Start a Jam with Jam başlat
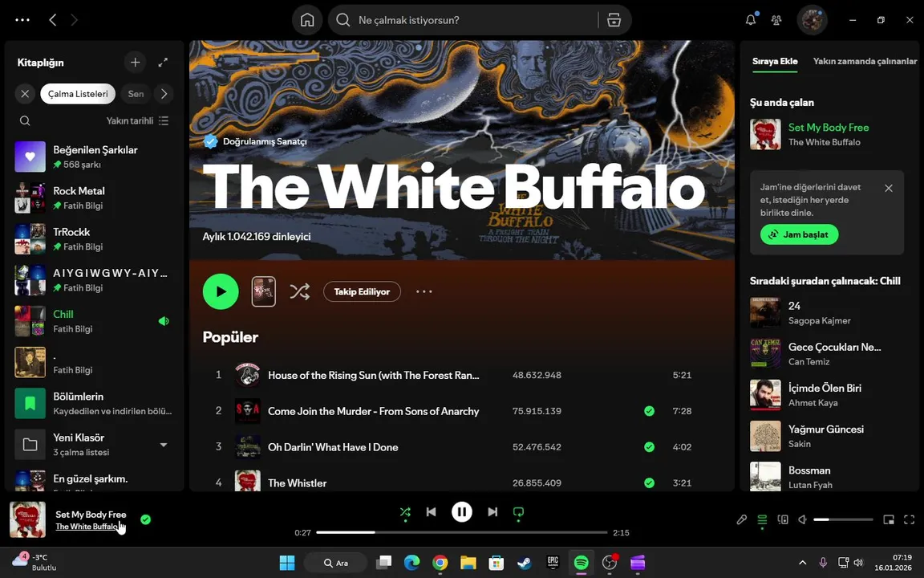Viewport: 924px width, 578px height. click(x=799, y=234)
